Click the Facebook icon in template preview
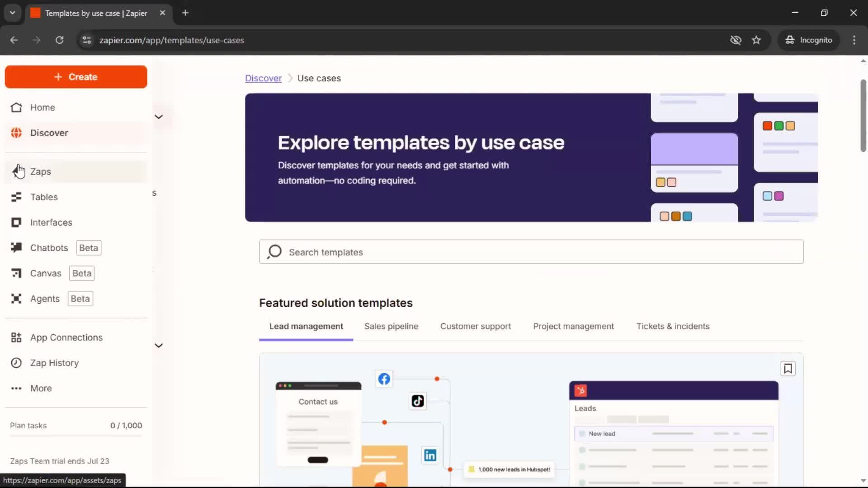The height and width of the screenshot is (488, 868). 384,379
